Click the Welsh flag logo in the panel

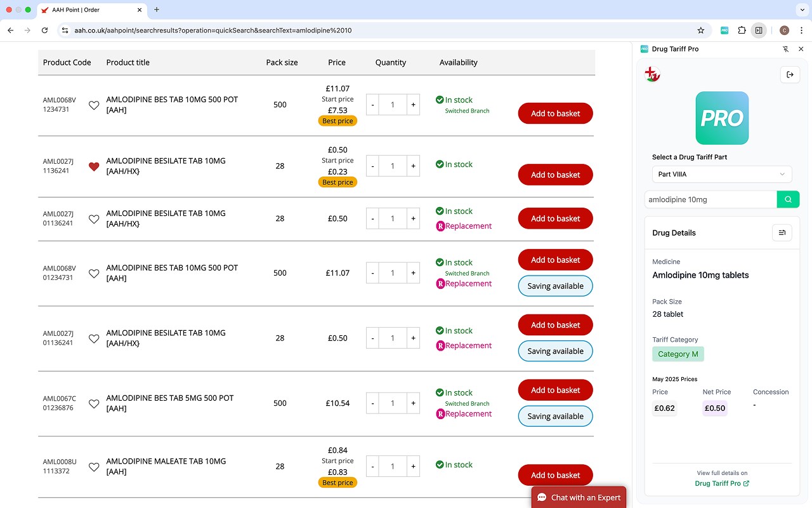tap(652, 74)
